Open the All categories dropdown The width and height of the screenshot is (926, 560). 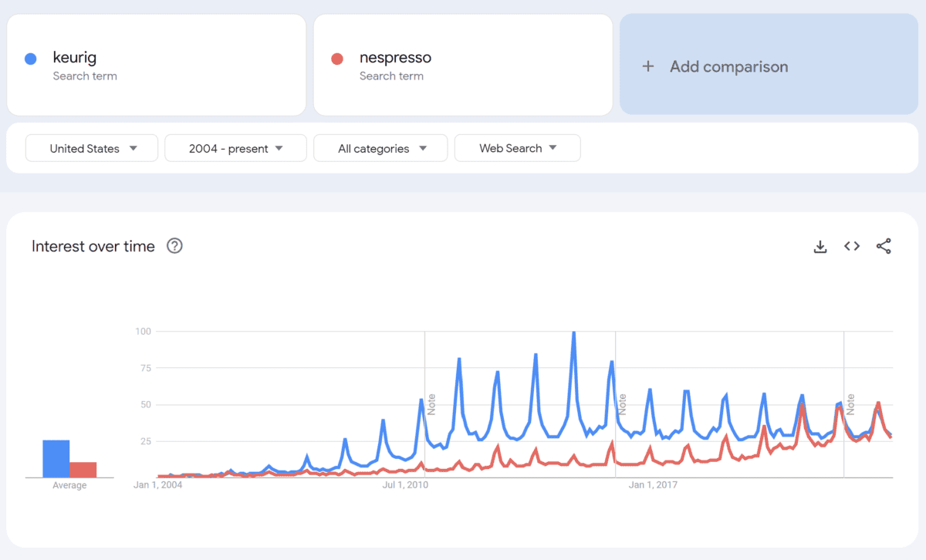380,147
